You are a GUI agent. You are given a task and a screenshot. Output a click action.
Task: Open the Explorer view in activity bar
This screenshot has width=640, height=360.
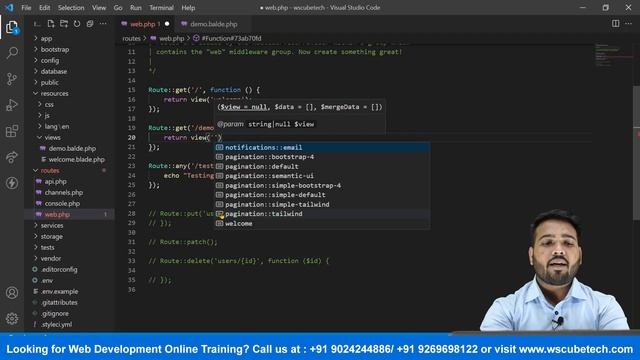(x=12, y=27)
